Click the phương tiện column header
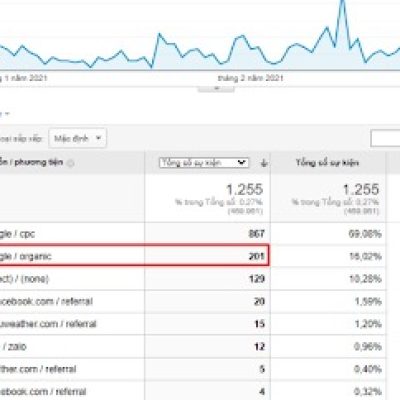Viewport: 400px width, 400px height. point(31,162)
